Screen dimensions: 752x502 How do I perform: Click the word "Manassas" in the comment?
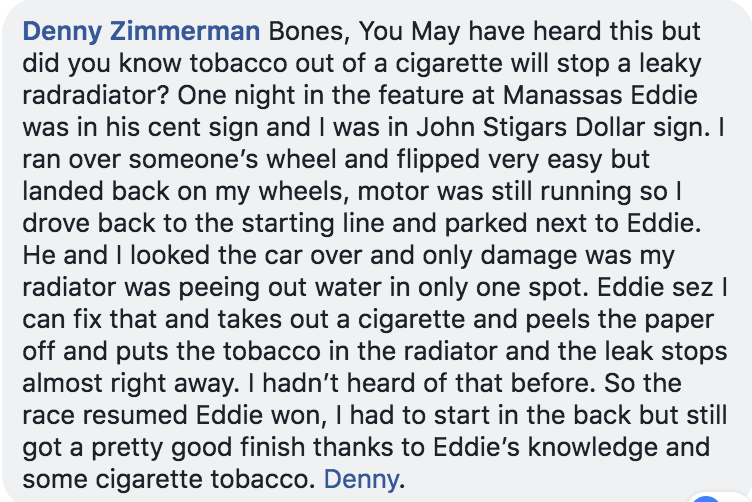(563, 95)
